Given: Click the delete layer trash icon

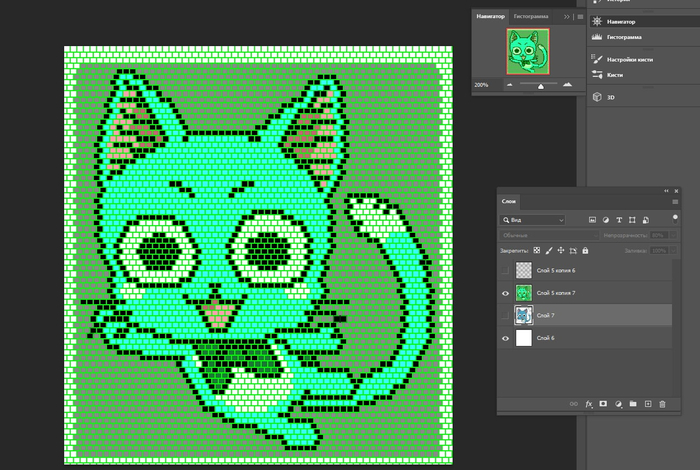Looking at the screenshot, I should pos(662,403).
